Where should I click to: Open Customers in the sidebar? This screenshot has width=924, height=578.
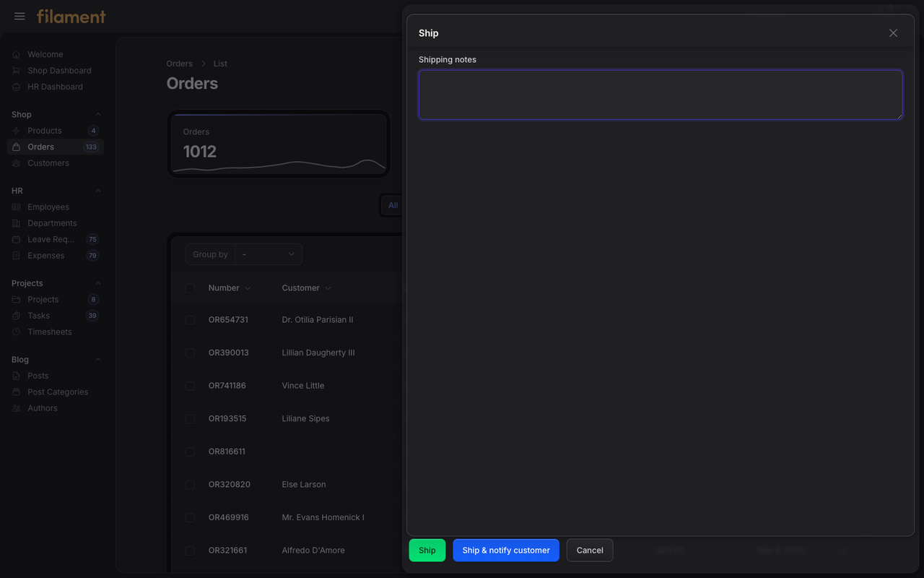click(56, 163)
